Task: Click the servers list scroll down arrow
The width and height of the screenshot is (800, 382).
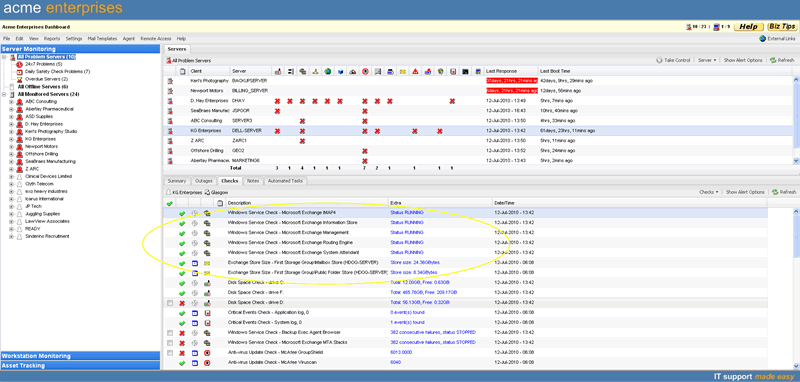Action: (x=796, y=161)
